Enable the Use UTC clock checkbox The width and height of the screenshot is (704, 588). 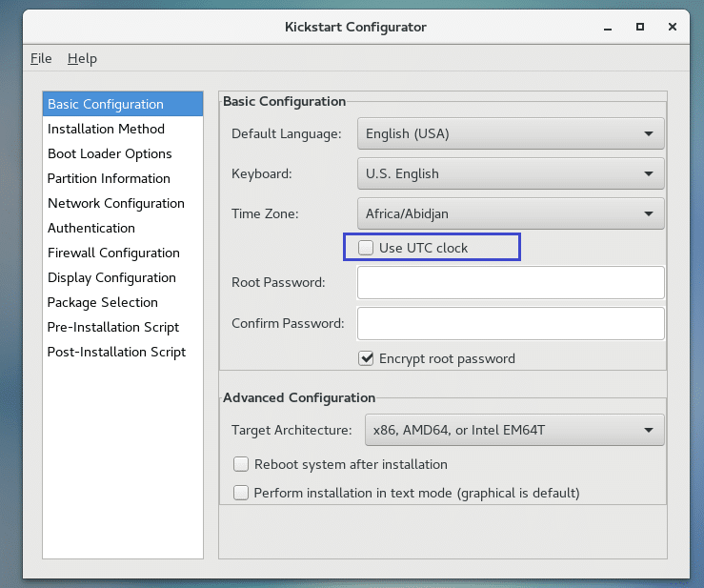click(x=366, y=248)
